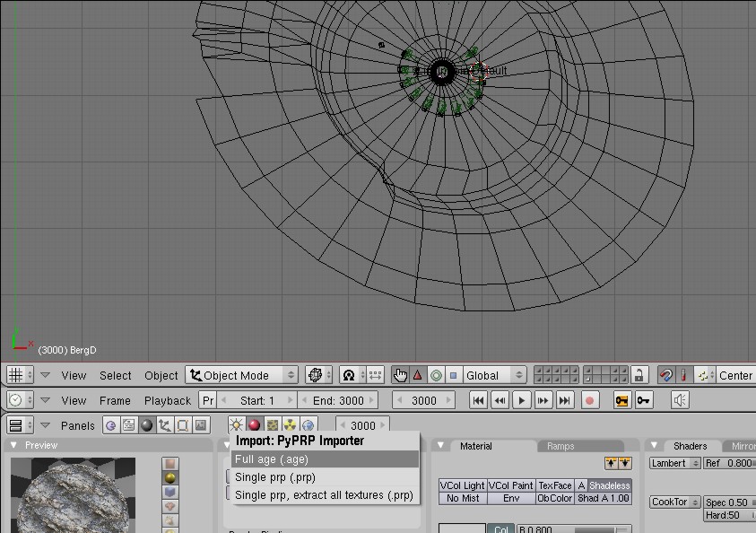Open World buttons globe icon
The height and width of the screenshot is (533, 756).
click(308, 425)
